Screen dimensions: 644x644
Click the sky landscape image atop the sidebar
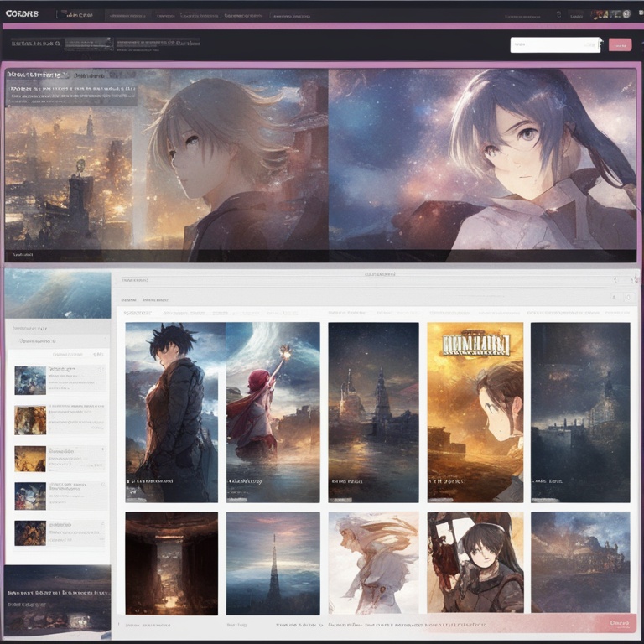[58, 294]
